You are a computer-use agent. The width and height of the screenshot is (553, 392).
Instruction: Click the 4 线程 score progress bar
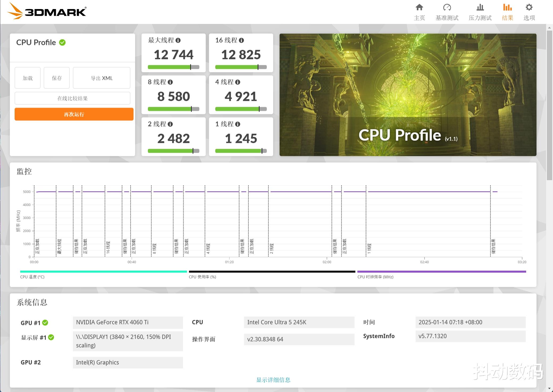pyautogui.click(x=241, y=109)
